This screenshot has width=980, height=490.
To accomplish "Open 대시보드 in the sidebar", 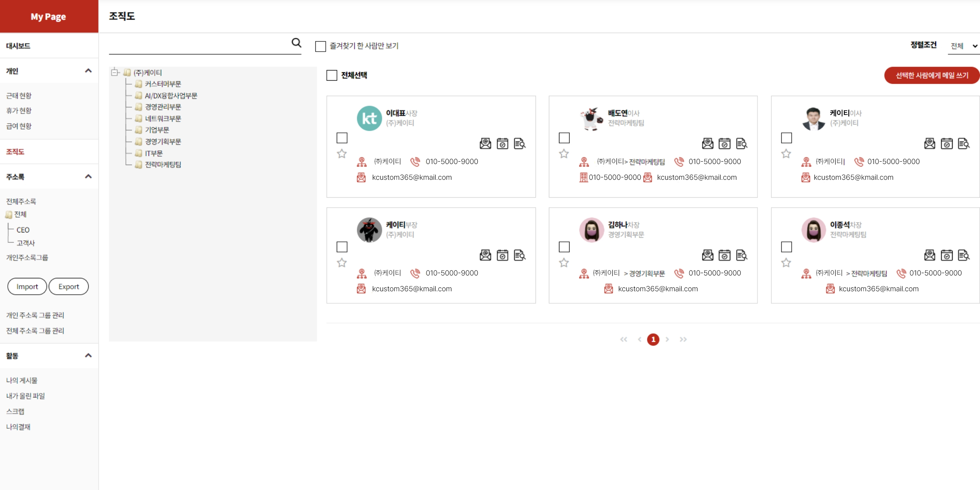I will tap(18, 46).
